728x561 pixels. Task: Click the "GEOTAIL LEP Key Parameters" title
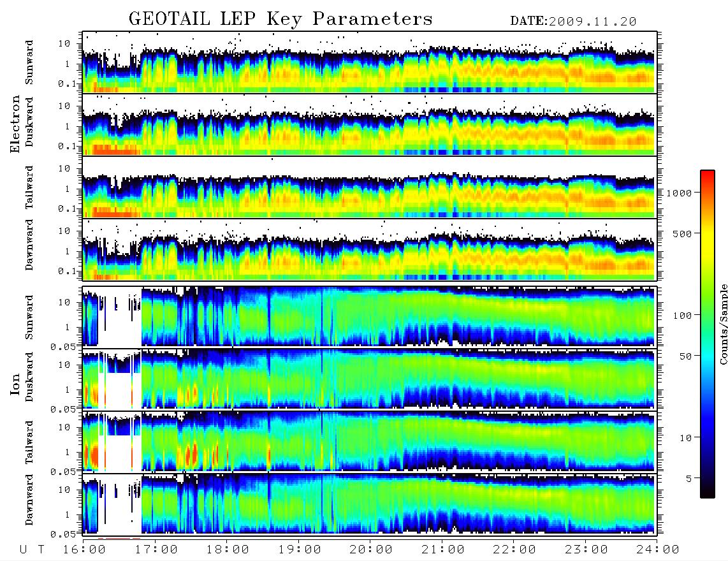click(x=280, y=19)
